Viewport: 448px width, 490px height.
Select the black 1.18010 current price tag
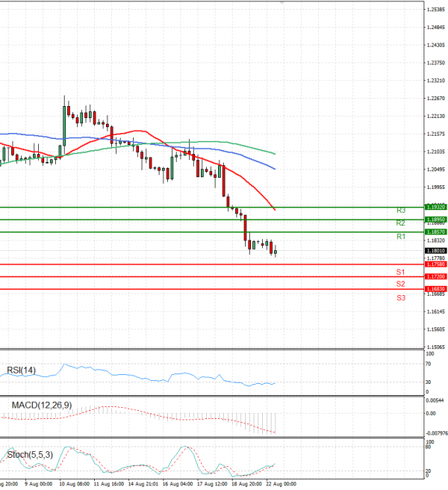click(436, 251)
